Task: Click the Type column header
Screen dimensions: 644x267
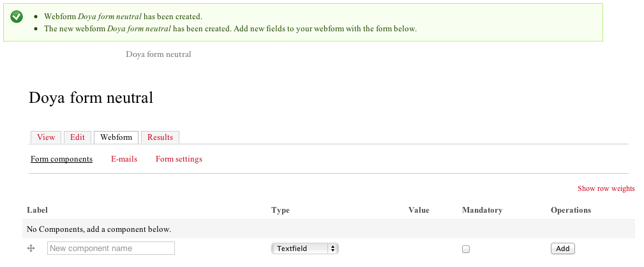Action: click(x=280, y=210)
